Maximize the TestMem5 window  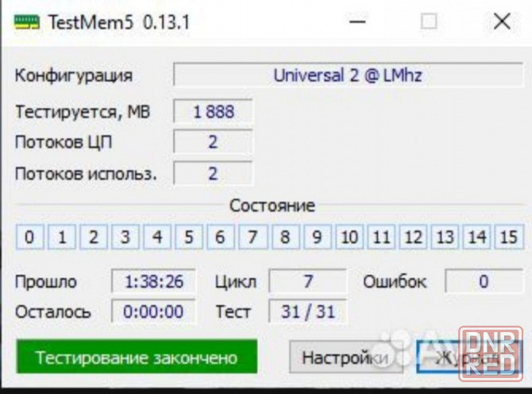[429, 22]
